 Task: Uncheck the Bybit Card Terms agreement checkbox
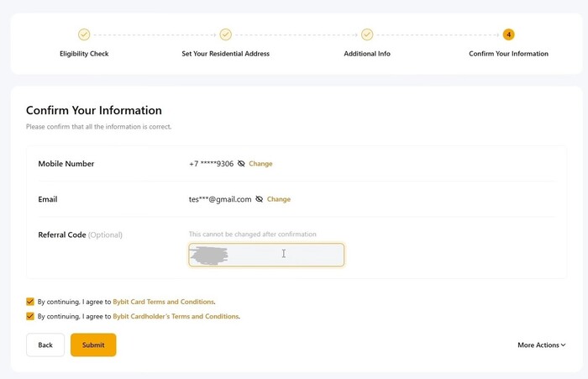pos(31,301)
